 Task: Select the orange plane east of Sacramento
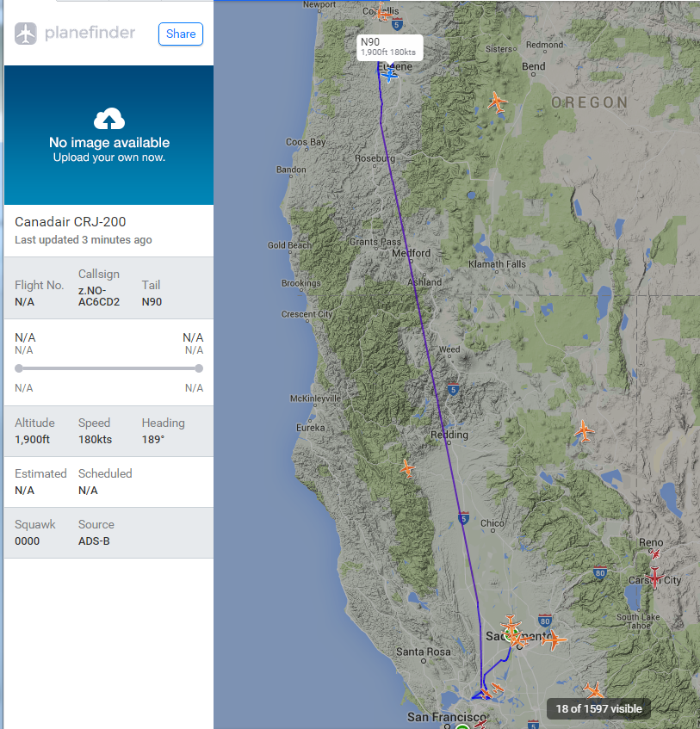click(554, 639)
